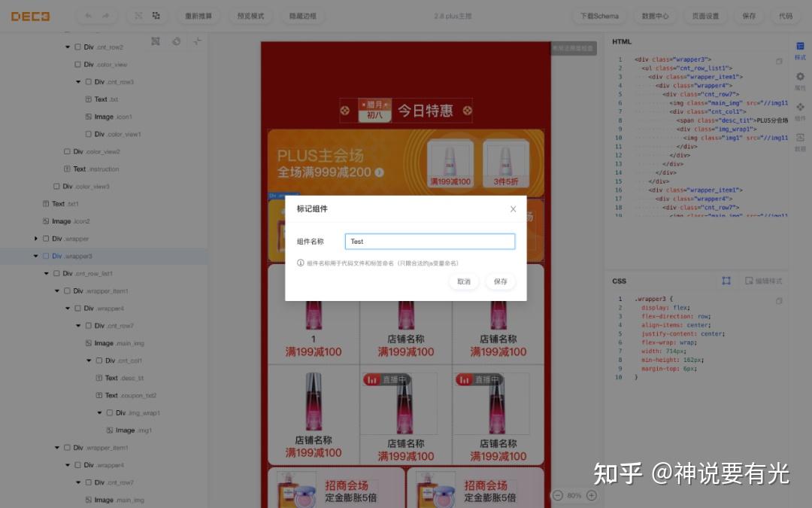The width and height of the screenshot is (812, 508).
Task: Click the 组件名称 input showing Test
Action: (429, 242)
